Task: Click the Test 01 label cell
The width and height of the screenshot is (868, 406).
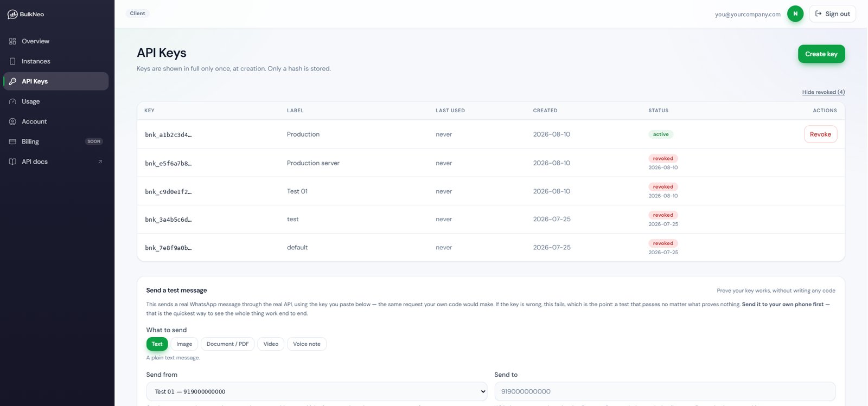Action: coord(297,191)
